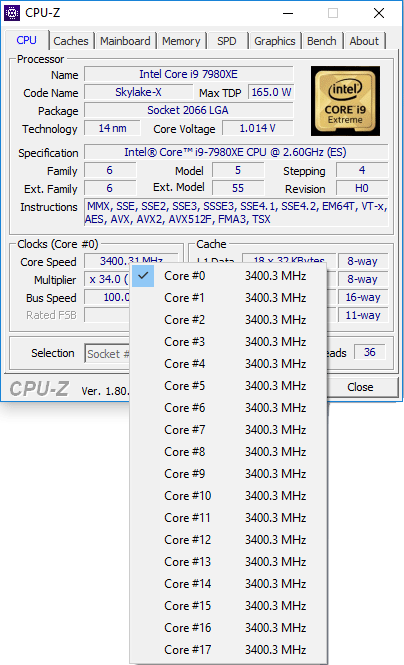The image size is (404, 665).
Task: Pick Core #12 from the menu
Action: pyautogui.click(x=228, y=540)
